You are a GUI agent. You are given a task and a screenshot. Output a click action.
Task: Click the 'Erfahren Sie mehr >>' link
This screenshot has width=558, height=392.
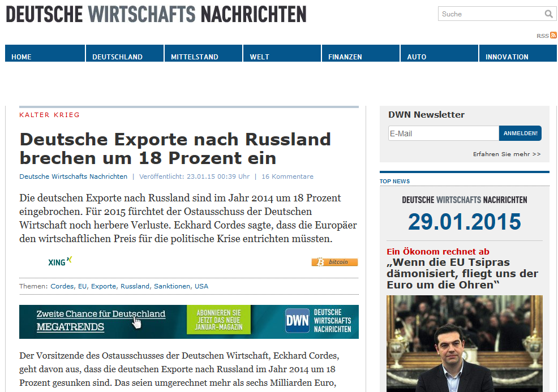click(x=507, y=154)
